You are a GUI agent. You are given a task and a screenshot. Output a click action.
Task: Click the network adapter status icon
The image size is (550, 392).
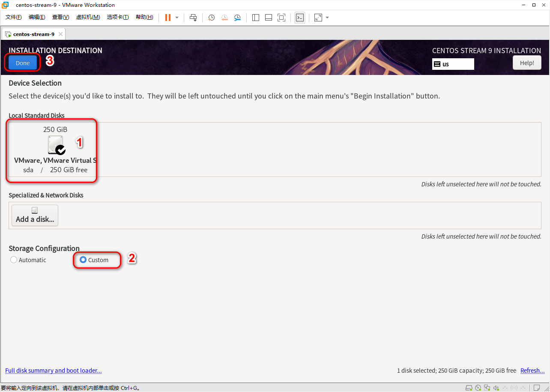tap(487, 388)
